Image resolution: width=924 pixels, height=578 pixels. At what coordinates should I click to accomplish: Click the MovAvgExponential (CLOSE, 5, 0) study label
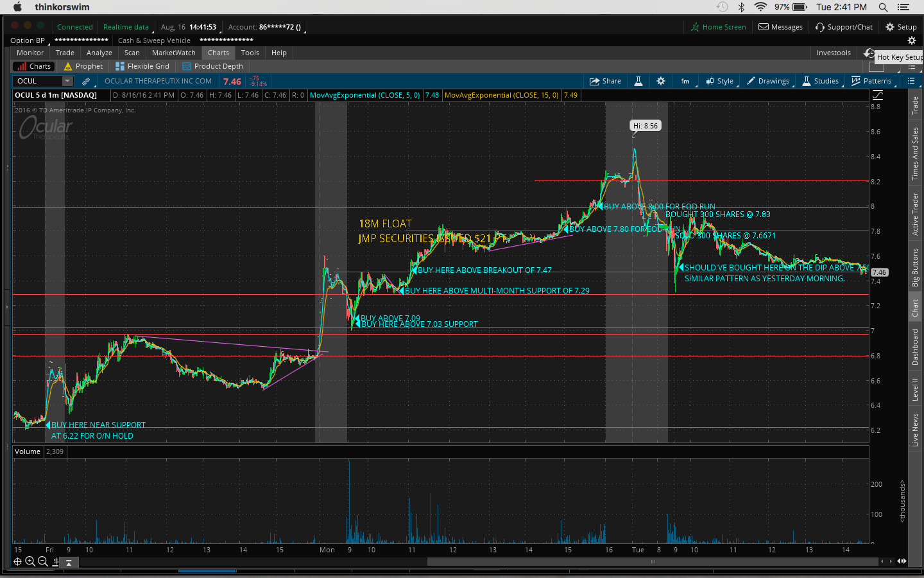tap(365, 95)
